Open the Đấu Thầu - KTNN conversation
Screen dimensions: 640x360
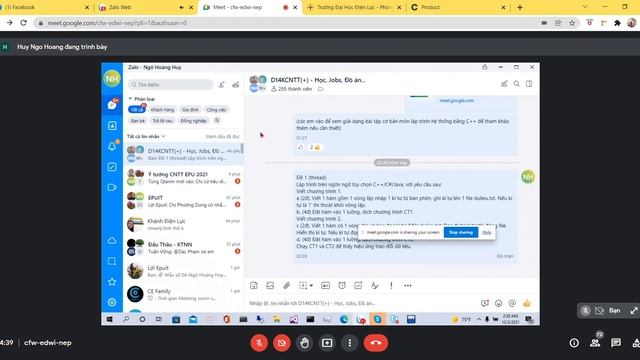click(183, 247)
